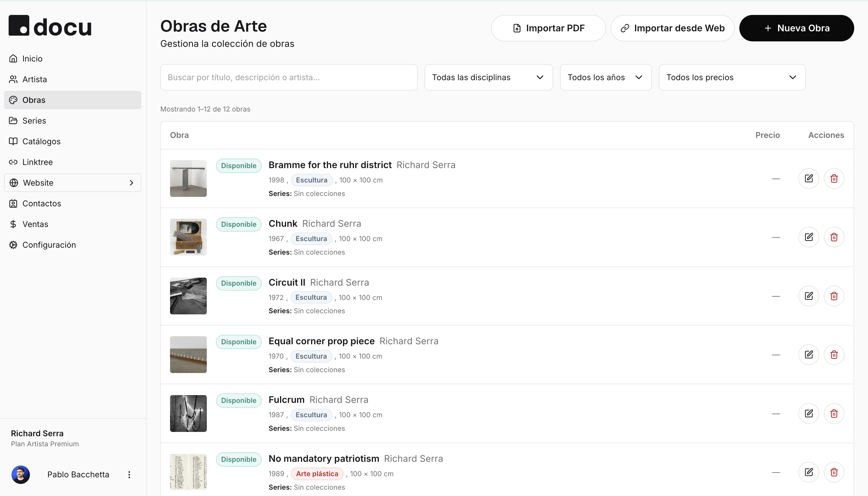
Task: Open the Equal corner prop piece thumbnail
Action: click(x=188, y=355)
